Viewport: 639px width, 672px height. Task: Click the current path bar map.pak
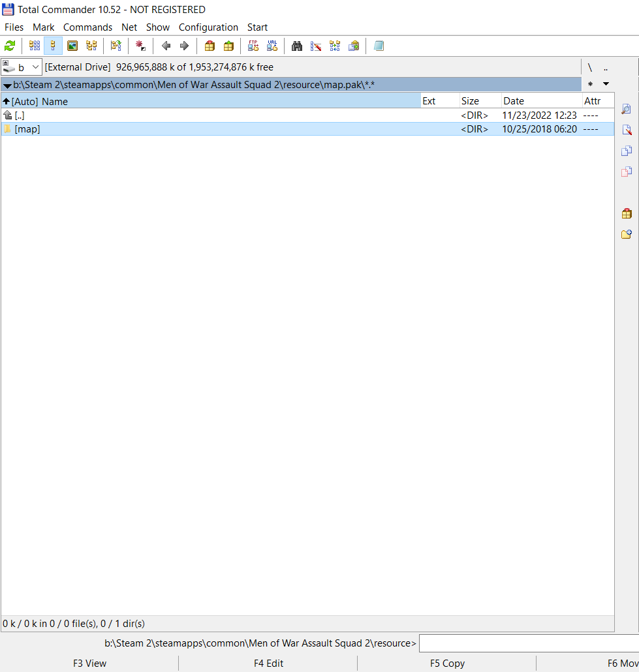(x=291, y=85)
